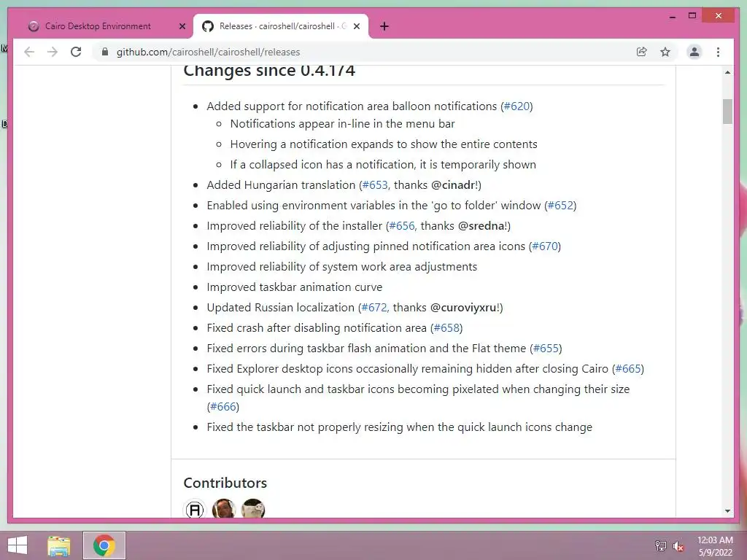Click Chrome icon in taskbar

(104, 545)
